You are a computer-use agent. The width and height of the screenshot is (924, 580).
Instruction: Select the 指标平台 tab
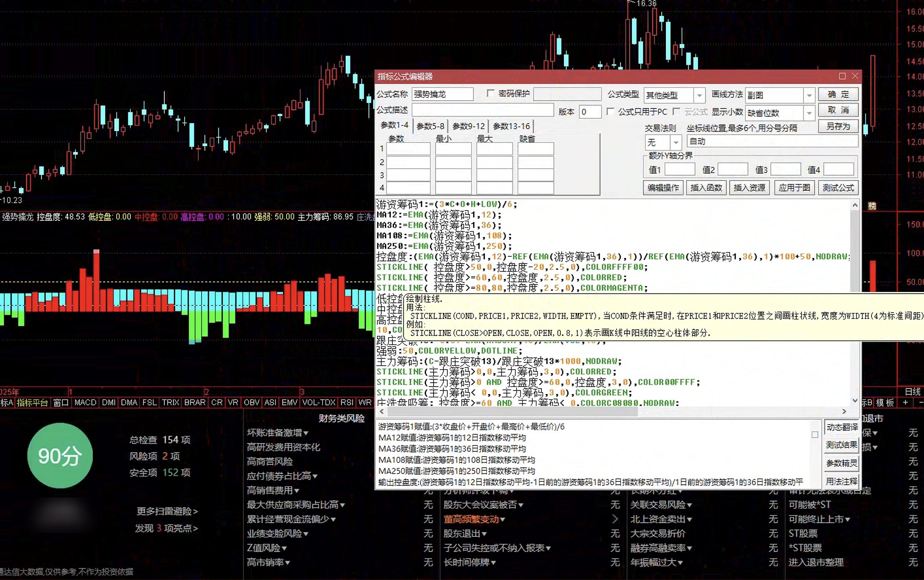tap(32, 402)
